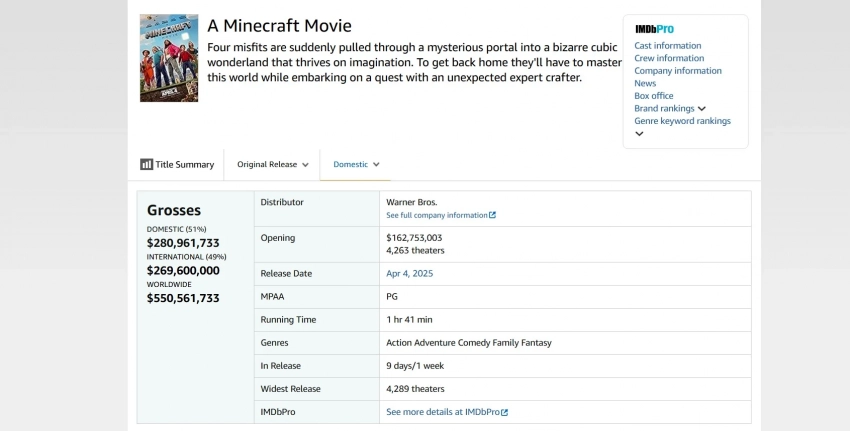Click the bar chart icon beside Title Summary
The image size is (850, 431).
click(x=146, y=164)
